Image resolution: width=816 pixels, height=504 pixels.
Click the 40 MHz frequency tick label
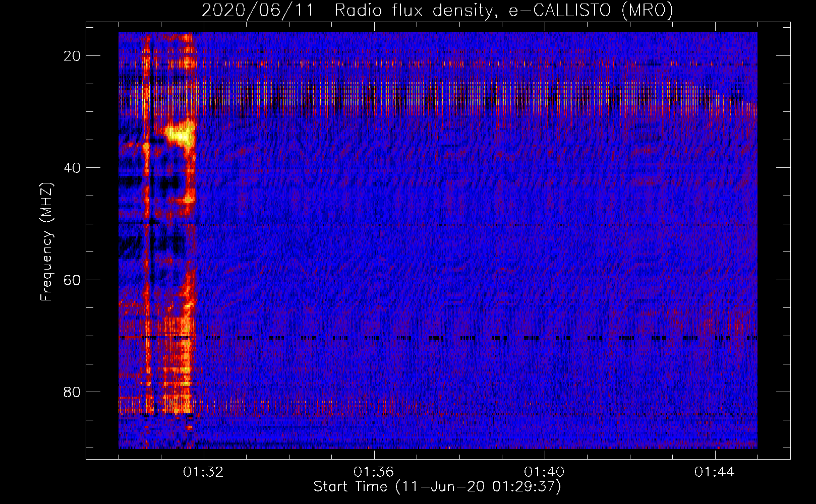coord(72,168)
